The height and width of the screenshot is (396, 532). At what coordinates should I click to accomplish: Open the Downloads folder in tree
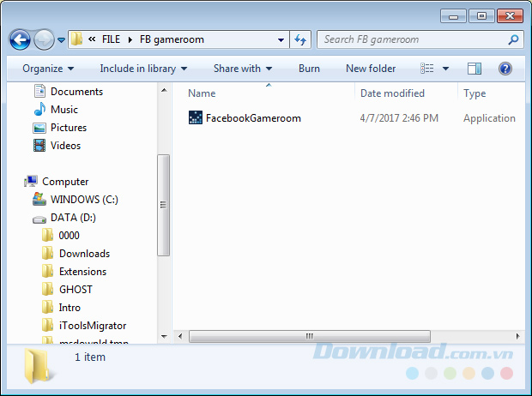click(84, 253)
